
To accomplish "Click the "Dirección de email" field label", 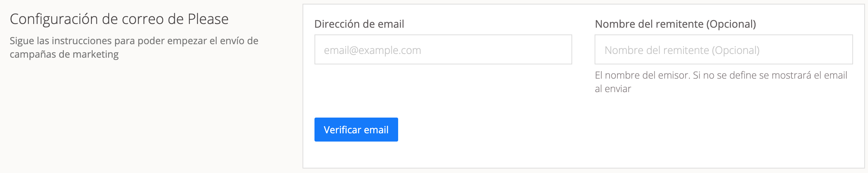I will [359, 24].
